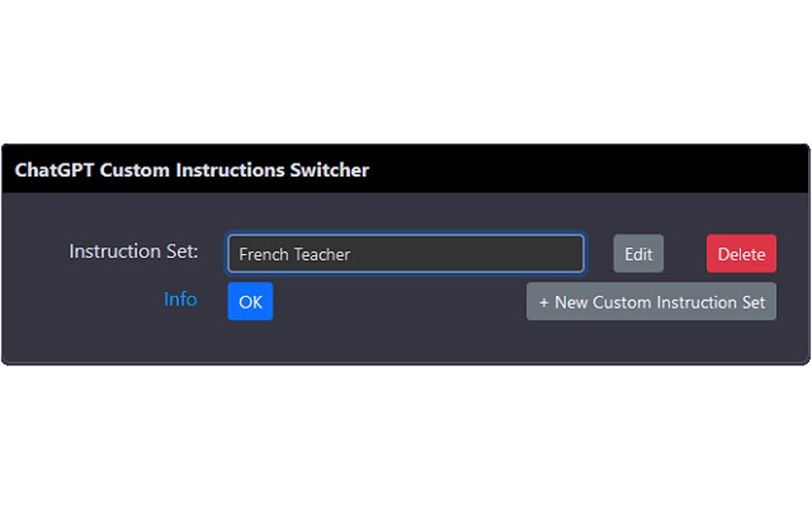Confirm the selection with OK
812x508 pixels.
250,302
